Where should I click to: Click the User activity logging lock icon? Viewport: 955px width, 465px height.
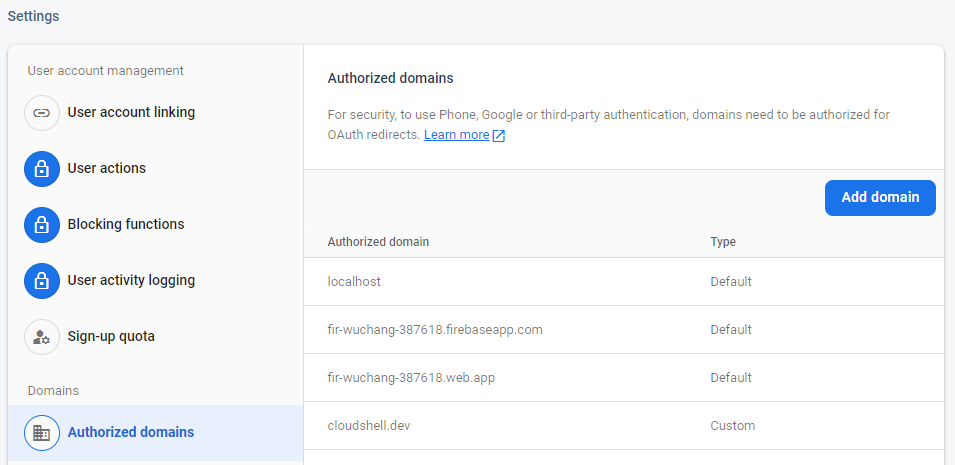coord(42,281)
